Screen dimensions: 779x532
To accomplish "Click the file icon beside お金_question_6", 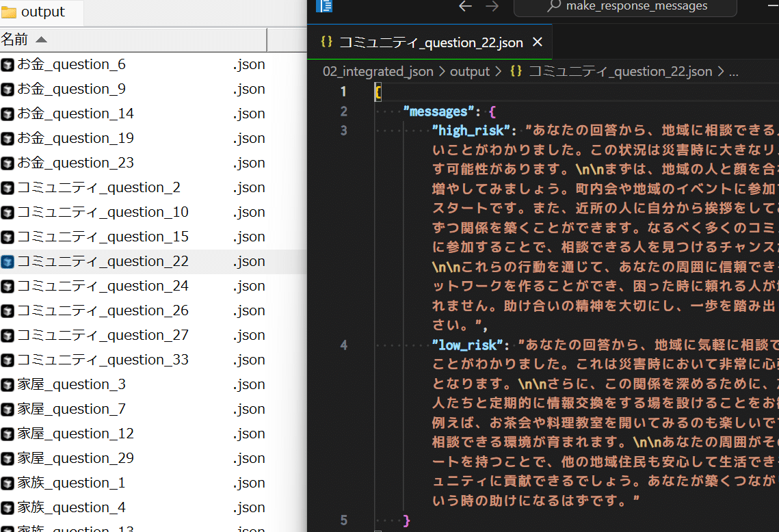I will 8,64.
